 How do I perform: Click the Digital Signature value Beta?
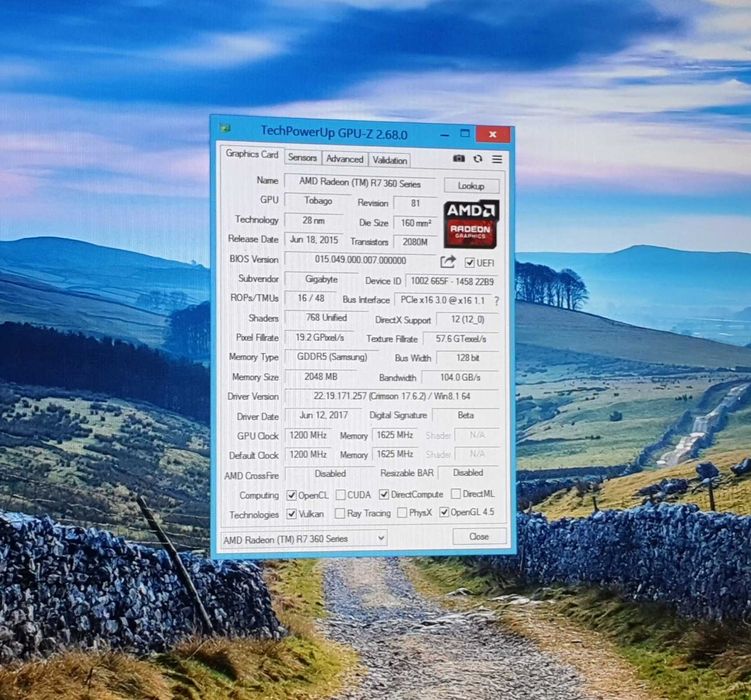[466, 416]
